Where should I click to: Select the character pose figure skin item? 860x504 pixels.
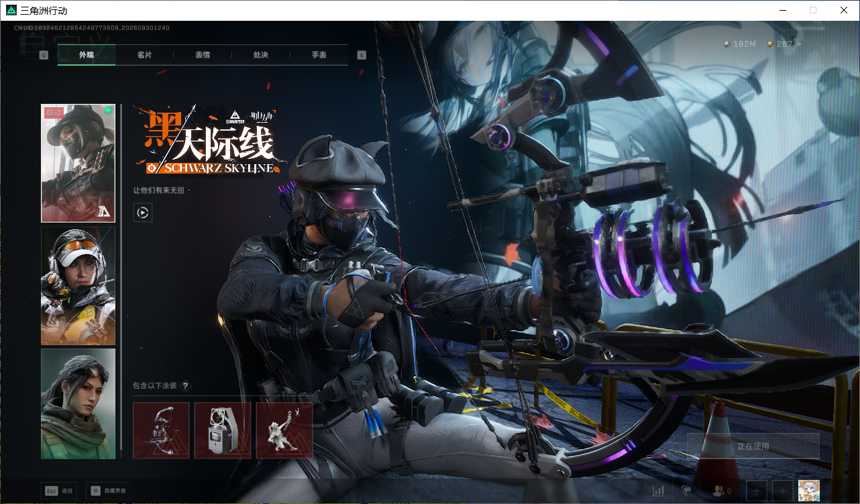click(284, 430)
